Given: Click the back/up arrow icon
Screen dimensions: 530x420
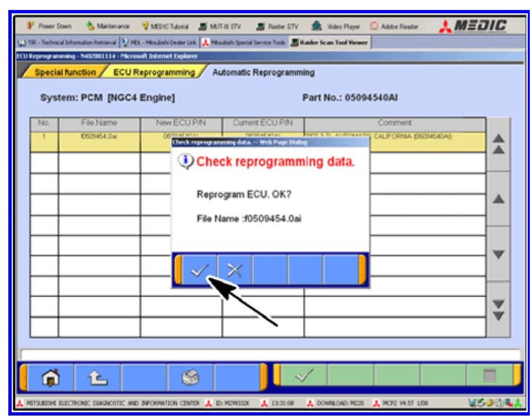Looking at the screenshot, I should pos(97,378).
